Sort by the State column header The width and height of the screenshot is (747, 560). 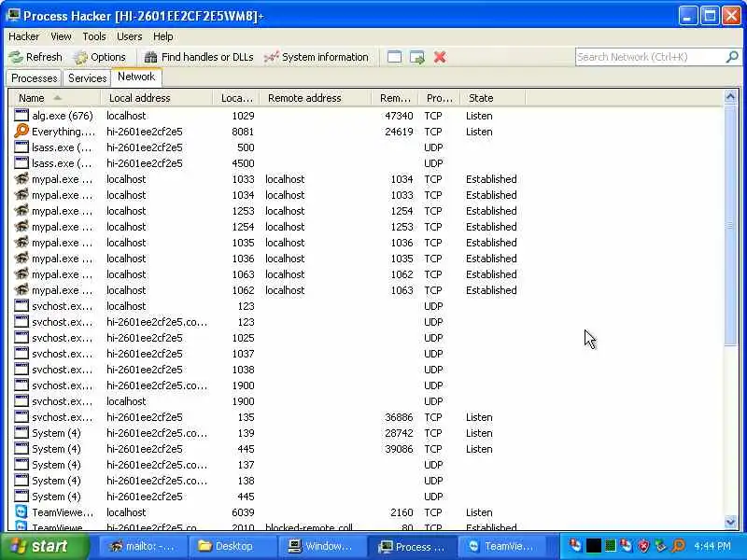point(494,98)
